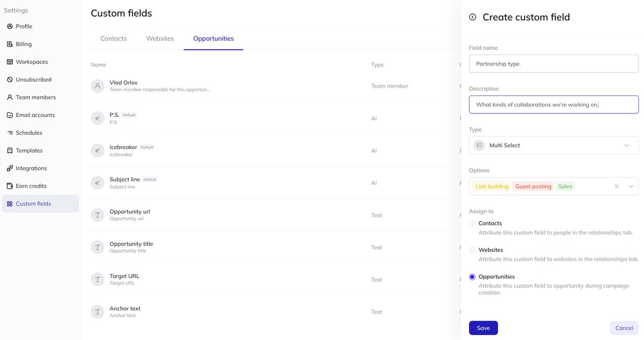This screenshot has height=340, width=644.
Task: Click the Anchor text row name
Action: [125, 308]
